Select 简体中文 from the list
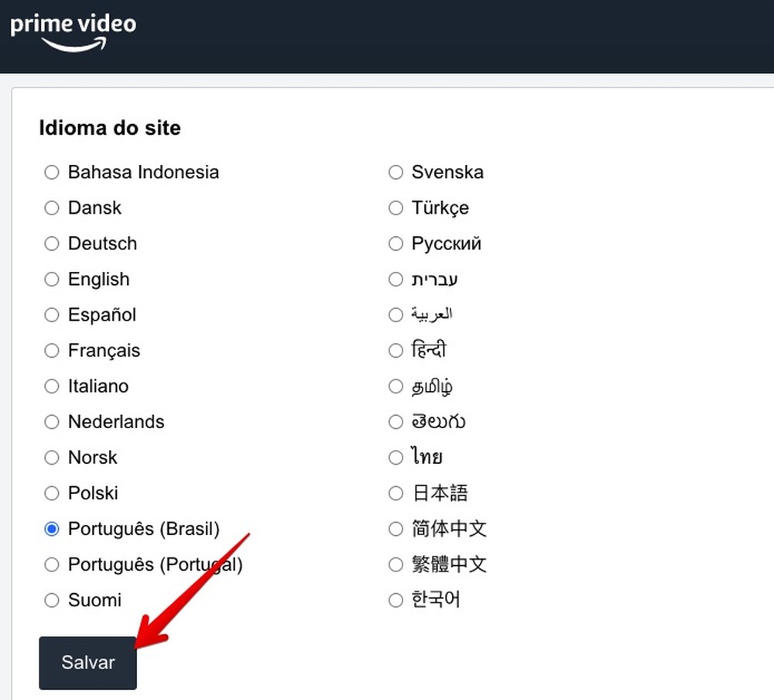The height and width of the screenshot is (700, 774). [396, 529]
